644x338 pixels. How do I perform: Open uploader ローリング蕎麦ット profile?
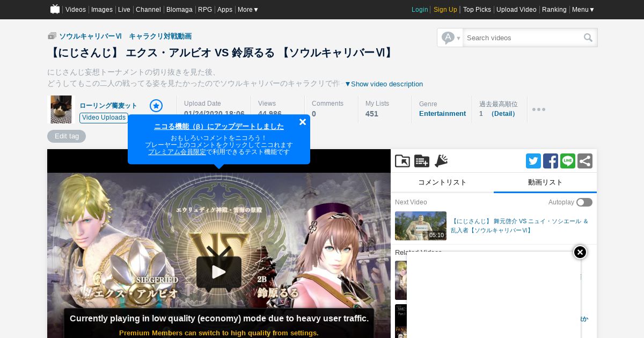pyautogui.click(x=108, y=106)
